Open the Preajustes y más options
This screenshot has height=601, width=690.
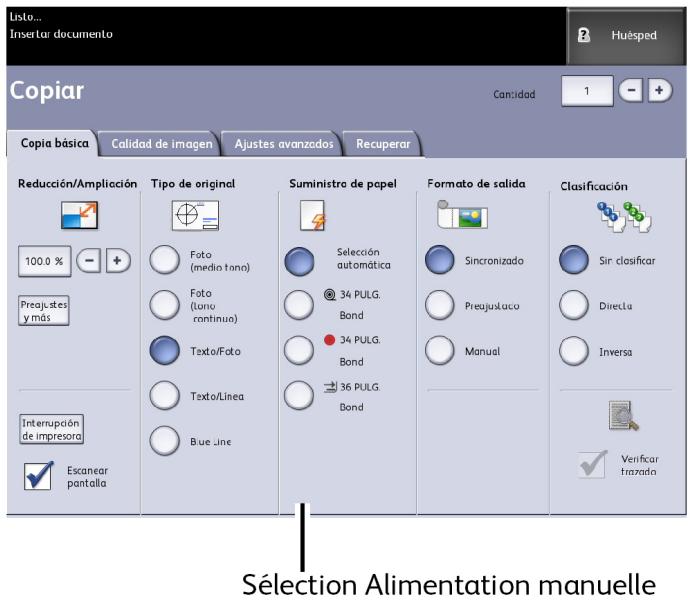point(42,309)
